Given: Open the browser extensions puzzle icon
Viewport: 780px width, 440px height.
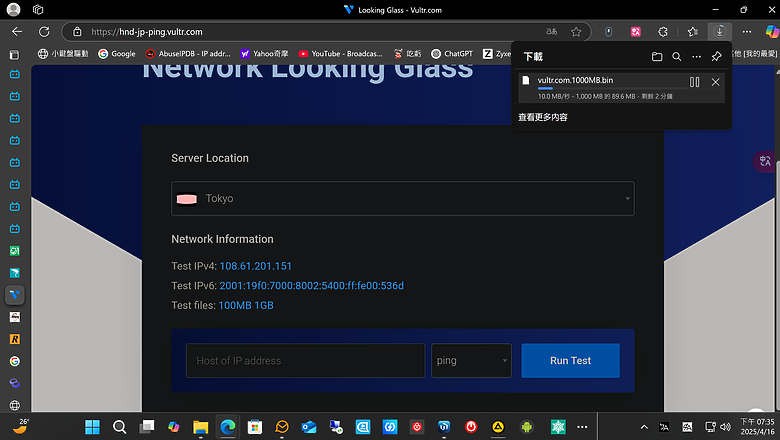Looking at the screenshot, I should click(x=663, y=32).
